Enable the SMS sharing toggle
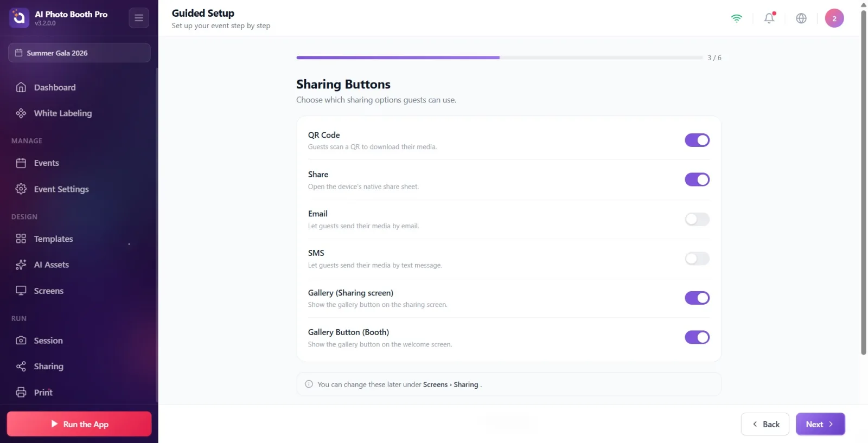The width and height of the screenshot is (868, 443). pos(697,259)
